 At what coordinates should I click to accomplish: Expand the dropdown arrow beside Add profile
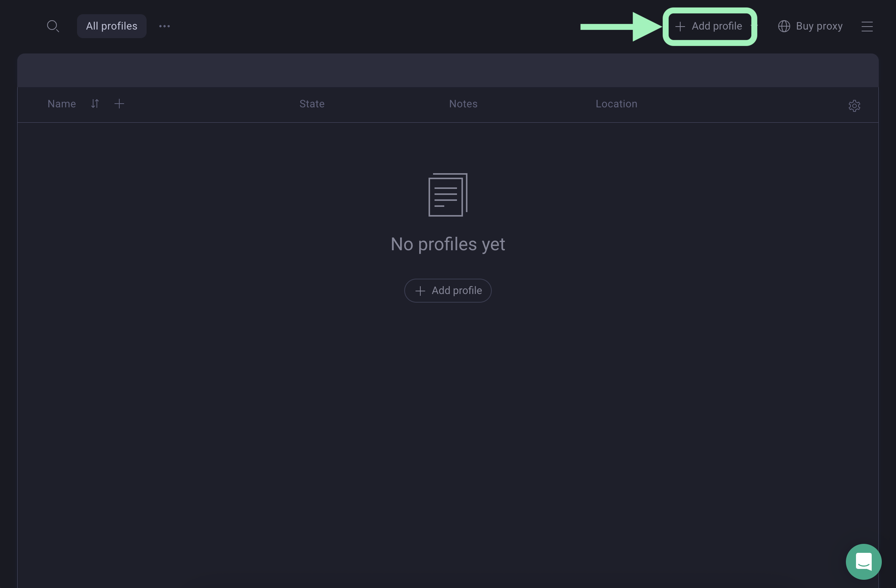pos(754,25)
